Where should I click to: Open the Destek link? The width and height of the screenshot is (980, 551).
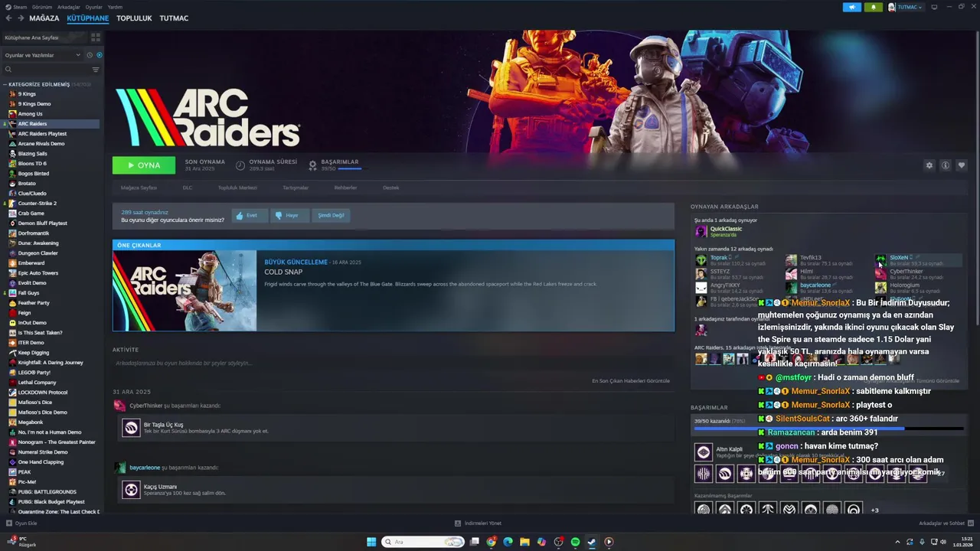pyautogui.click(x=390, y=187)
